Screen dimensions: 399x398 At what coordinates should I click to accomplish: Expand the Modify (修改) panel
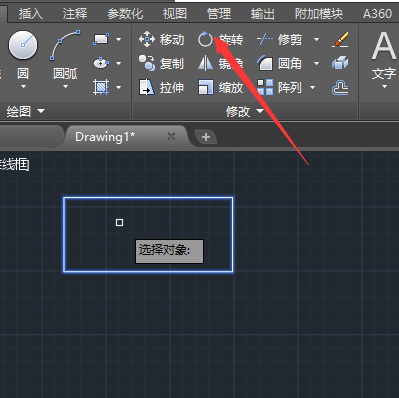pos(245,111)
